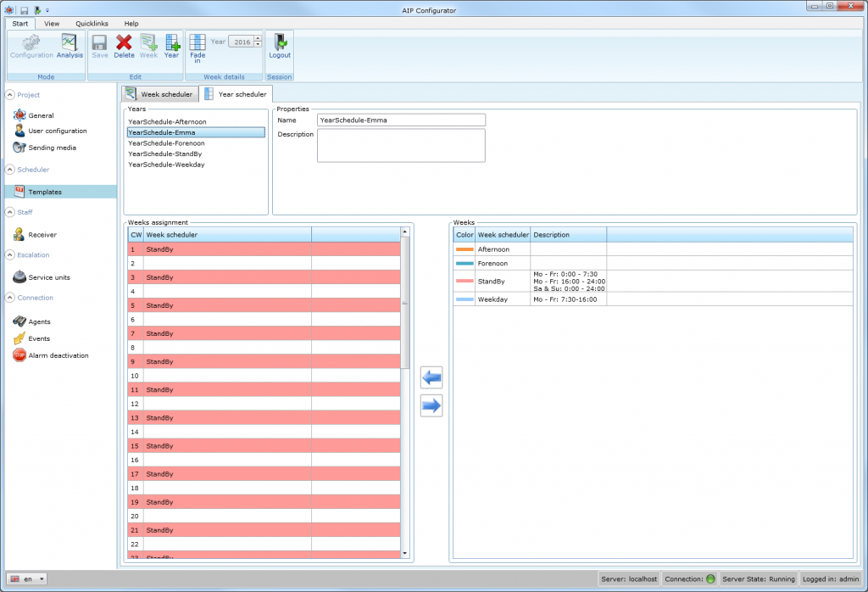Switch to the Week scheduler tab

pyautogui.click(x=159, y=94)
